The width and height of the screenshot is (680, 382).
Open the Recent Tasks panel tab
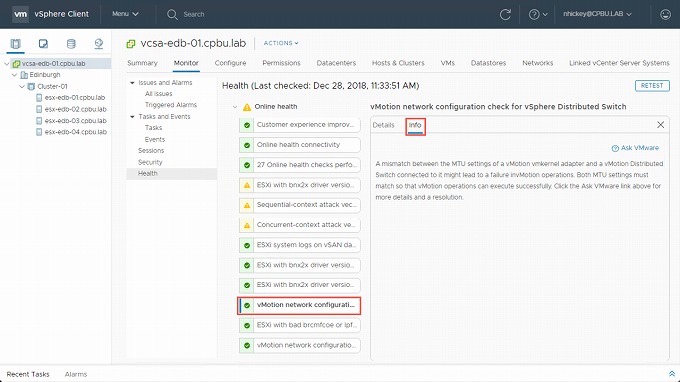(28, 374)
